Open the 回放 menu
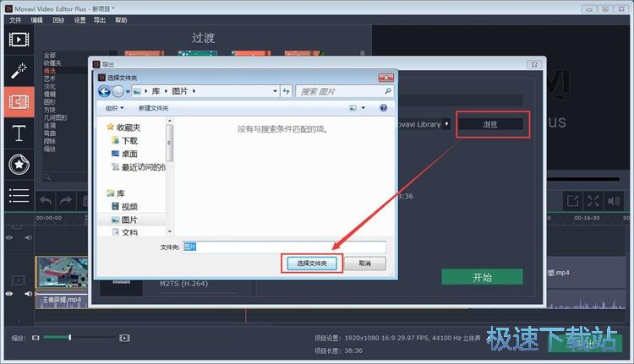 click(58, 19)
